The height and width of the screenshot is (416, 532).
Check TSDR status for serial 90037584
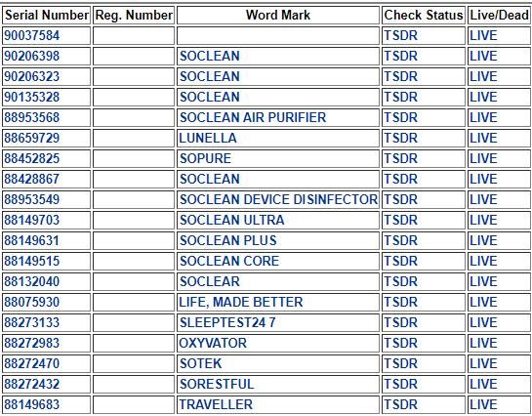click(400, 35)
